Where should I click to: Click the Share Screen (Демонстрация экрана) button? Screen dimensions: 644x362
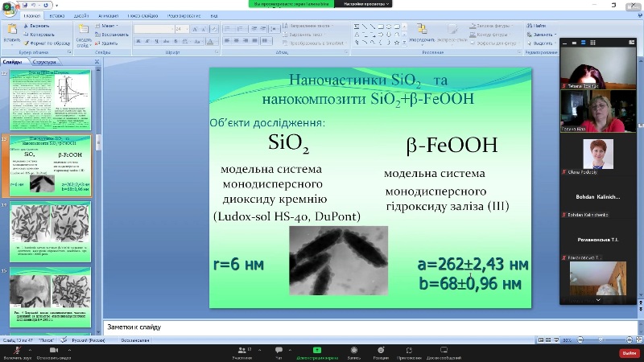[316, 352]
